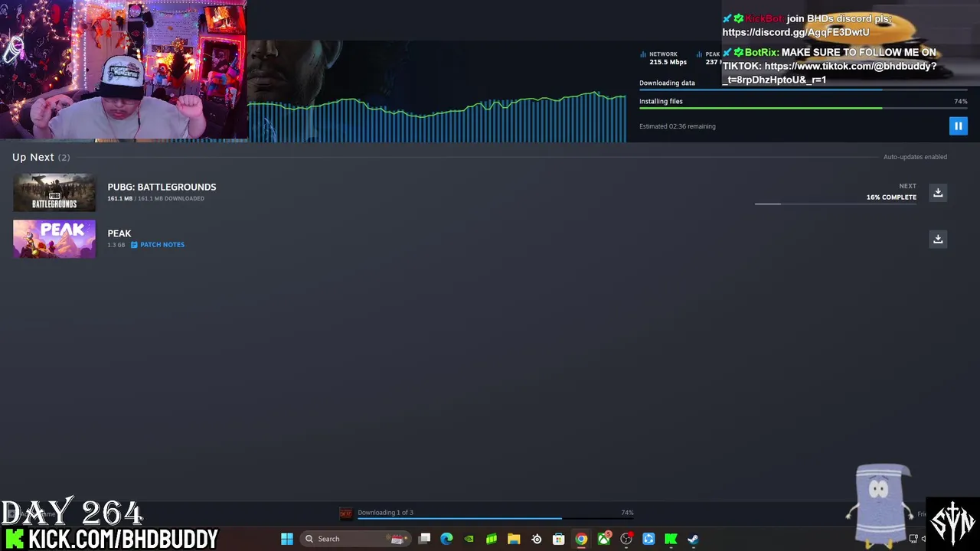The image size is (980, 551).
Task: Download PUBG: BATTLEGROUNDS now using its arrow icon
Action: 938,193
